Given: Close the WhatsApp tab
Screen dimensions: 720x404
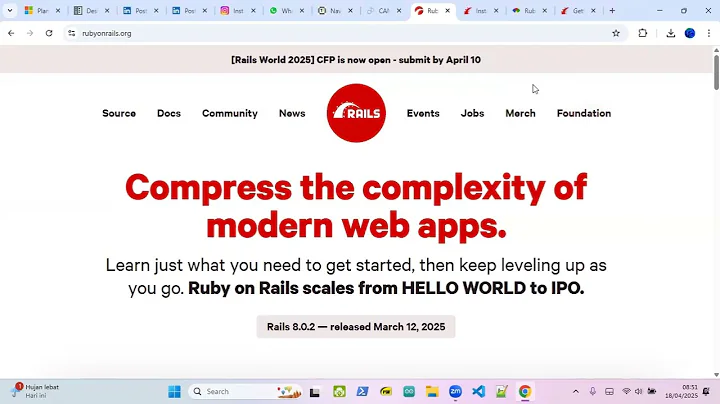Looking at the screenshot, I should (x=302, y=11).
